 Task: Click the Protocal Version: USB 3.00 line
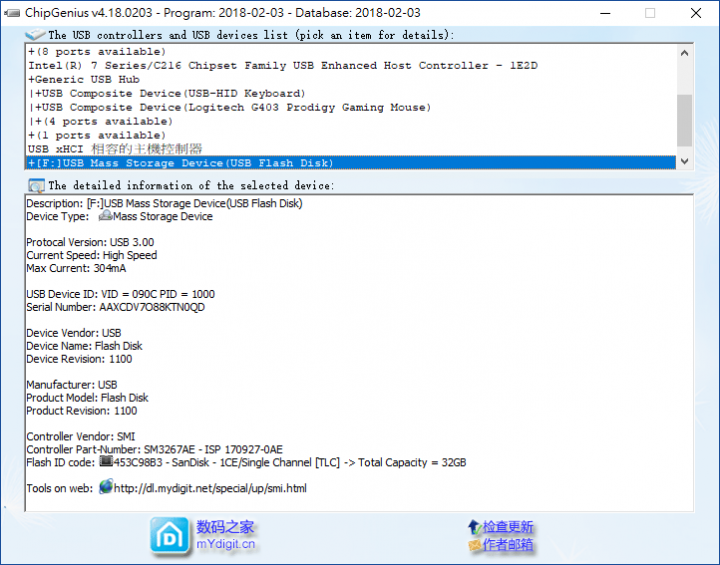coord(90,242)
